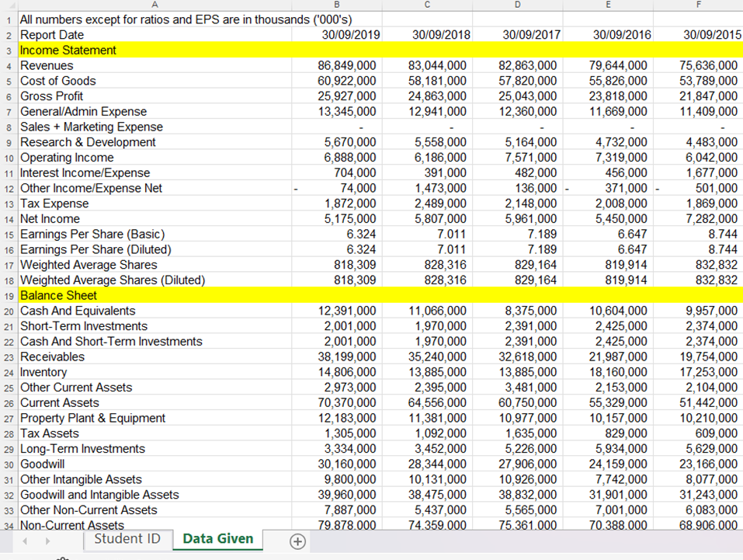Select the Data Given sheet tab
743x560 pixels.
pyautogui.click(x=217, y=539)
